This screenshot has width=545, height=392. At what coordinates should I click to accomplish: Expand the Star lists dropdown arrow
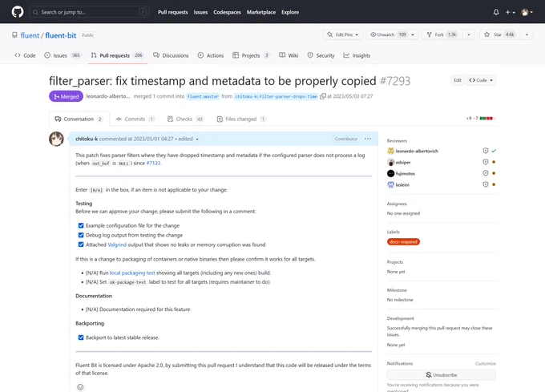click(x=527, y=34)
